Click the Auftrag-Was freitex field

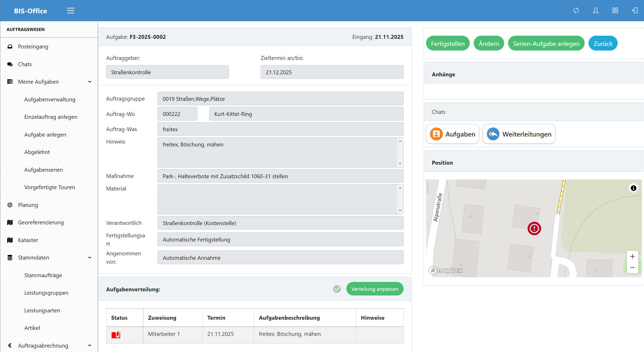click(280, 129)
